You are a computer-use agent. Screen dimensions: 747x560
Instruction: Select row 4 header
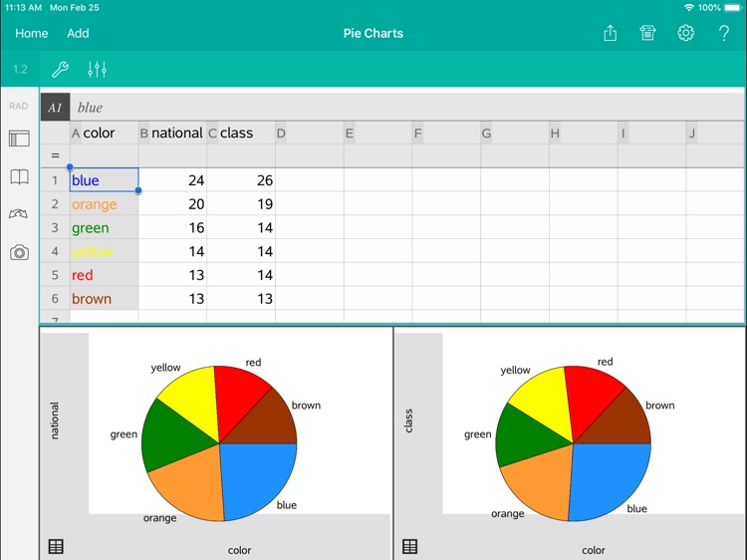pos(55,251)
